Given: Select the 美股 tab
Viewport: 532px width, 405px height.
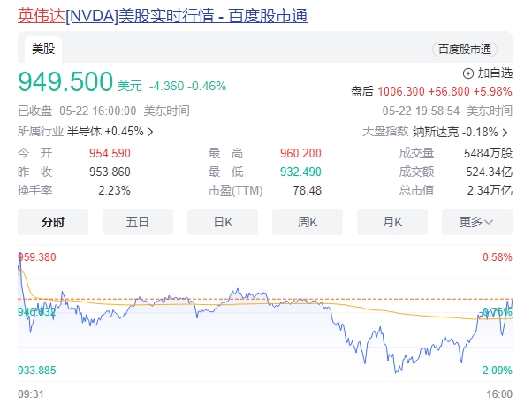Looking at the screenshot, I should tap(43, 49).
